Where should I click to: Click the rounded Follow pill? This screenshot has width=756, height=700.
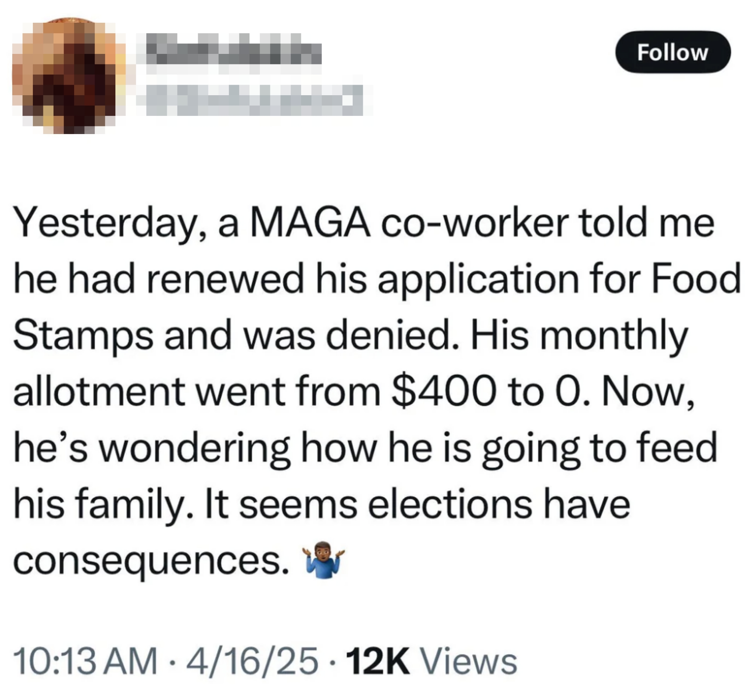pyautogui.click(x=673, y=52)
